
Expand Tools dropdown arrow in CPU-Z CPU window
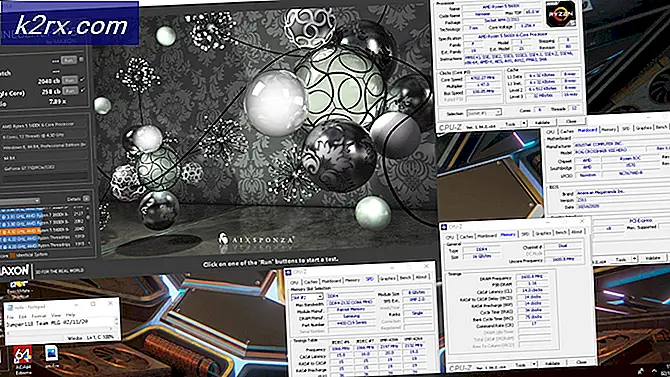point(524,124)
